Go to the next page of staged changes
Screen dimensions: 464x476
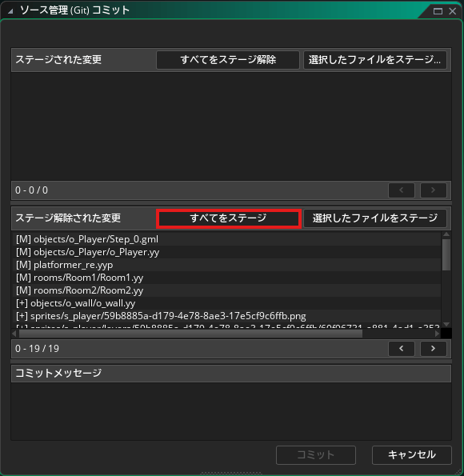coord(434,190)
